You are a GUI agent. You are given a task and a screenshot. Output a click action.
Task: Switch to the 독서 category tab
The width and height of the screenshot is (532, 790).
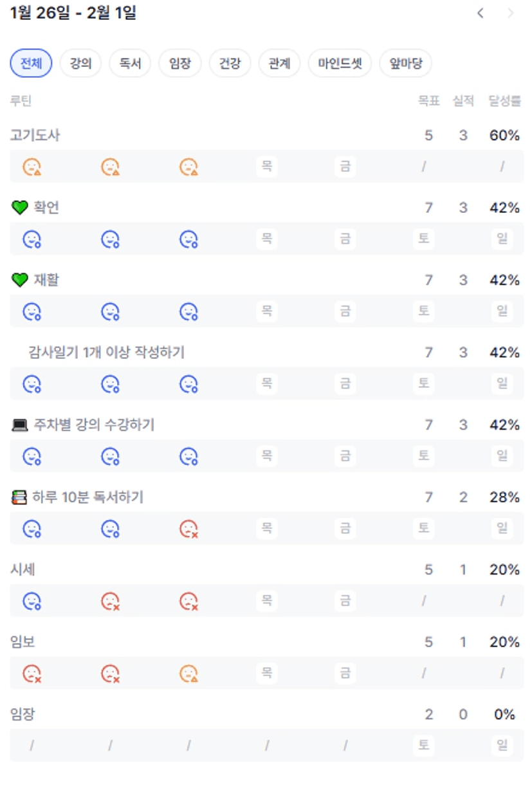[x=130, y=64]
